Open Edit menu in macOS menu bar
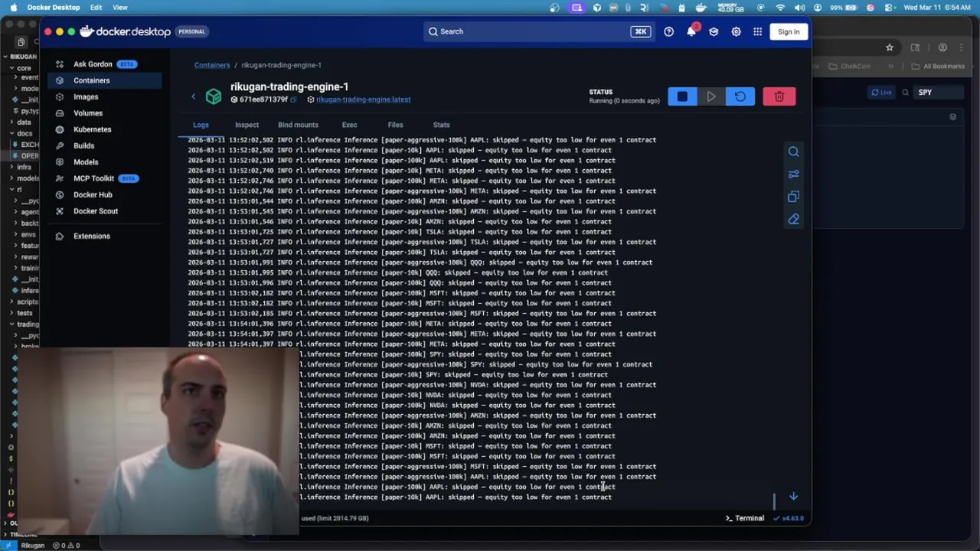 point(96,7)
